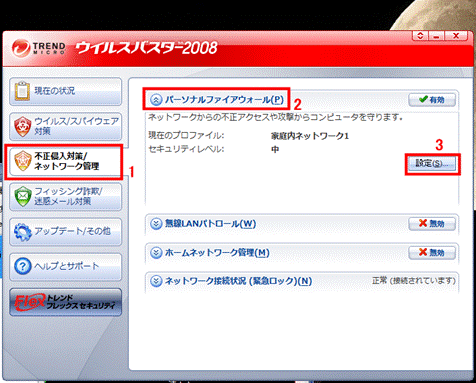Expand ネットワーク接続状況 (緊急ロック)(N) chevron
Screen dimensions: 476x383
156,281
